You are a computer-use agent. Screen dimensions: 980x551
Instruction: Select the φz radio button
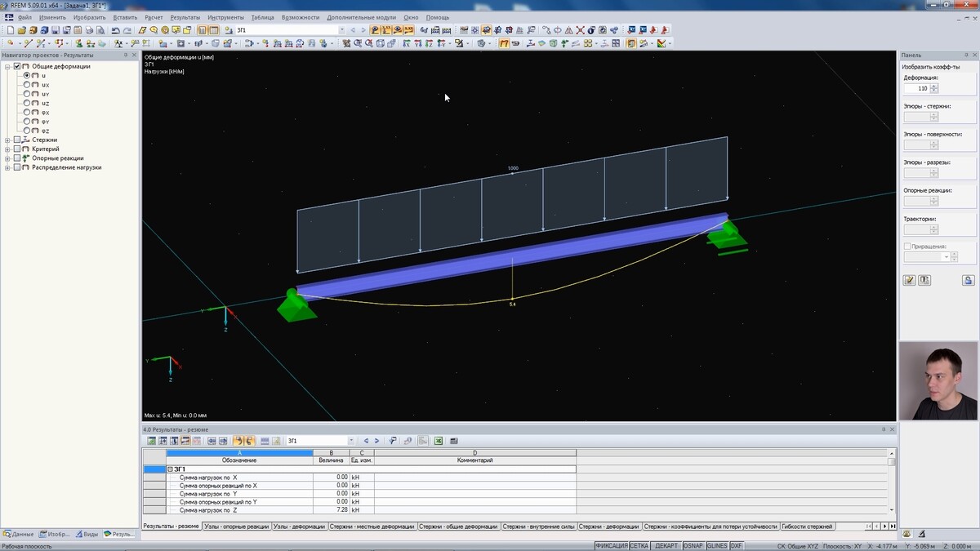click(x=27, y=131)
